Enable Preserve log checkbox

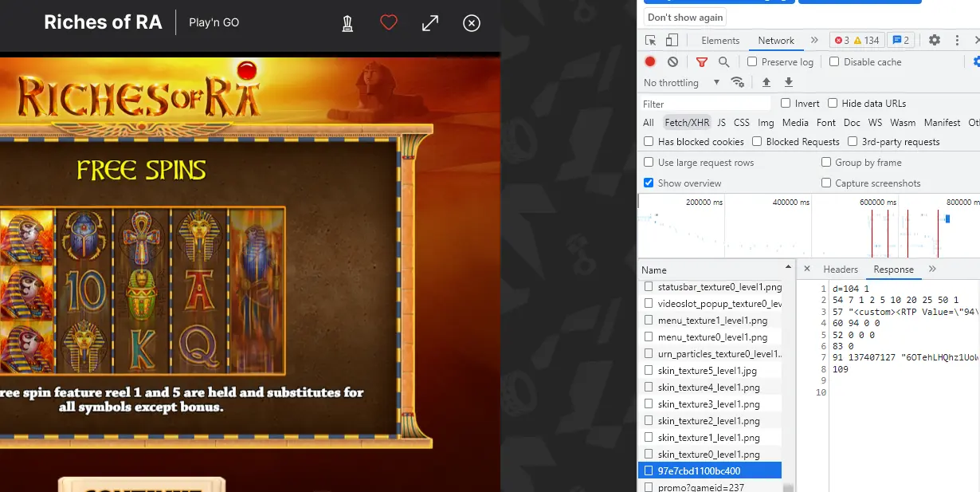(x=752, y=61)
